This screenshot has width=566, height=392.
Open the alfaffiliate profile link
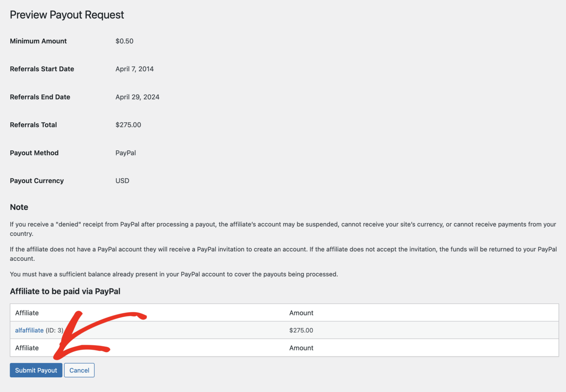[x=29, y=330]
